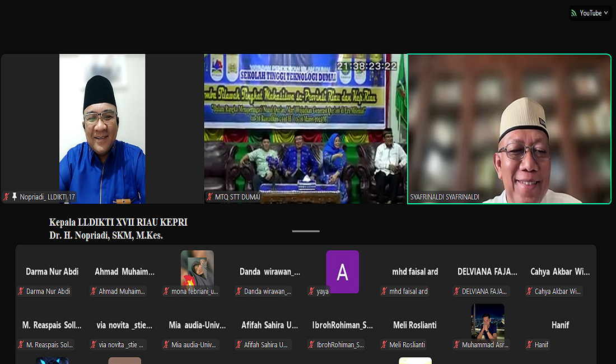Click muted mic icon on Nopriadi_LLDIKTI tile
Image resolution: width=616 pixels, height=364 pixels.
click(7, 197)
